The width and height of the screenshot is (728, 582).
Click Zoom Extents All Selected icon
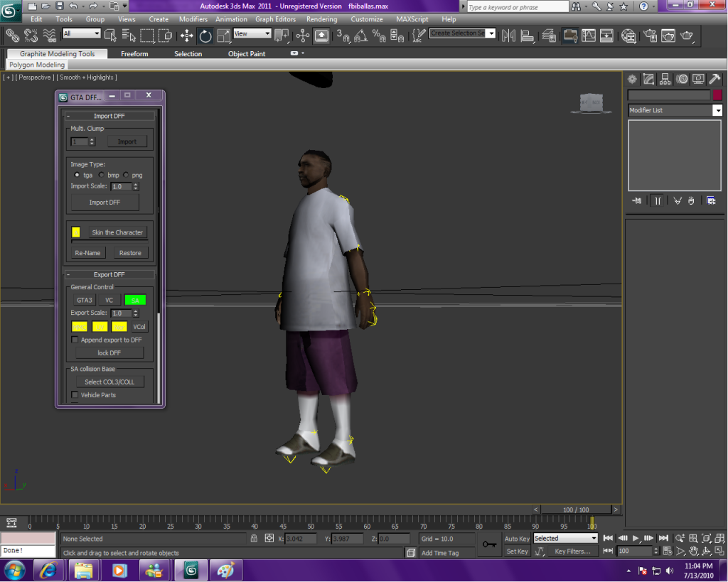point(718,539)
